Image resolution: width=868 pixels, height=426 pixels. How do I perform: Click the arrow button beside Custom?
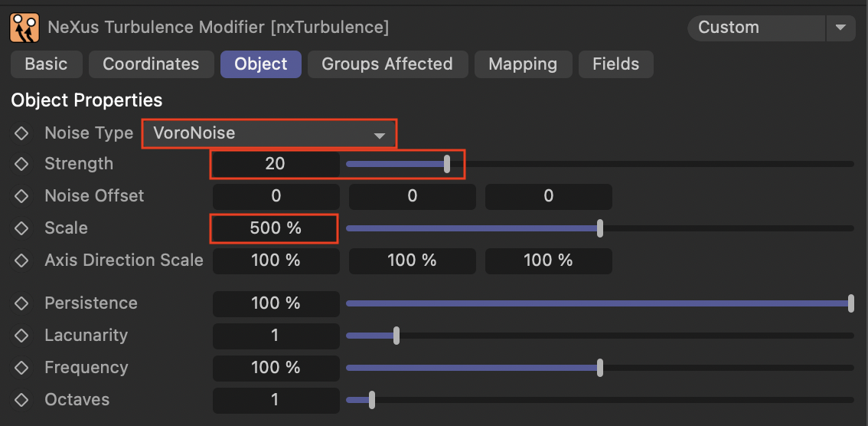(841, 28)
